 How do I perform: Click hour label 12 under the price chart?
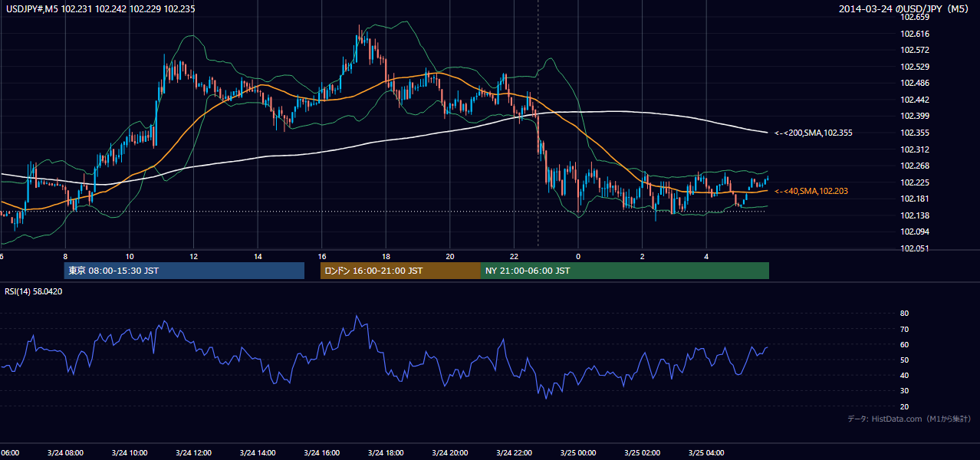point(193,256)
